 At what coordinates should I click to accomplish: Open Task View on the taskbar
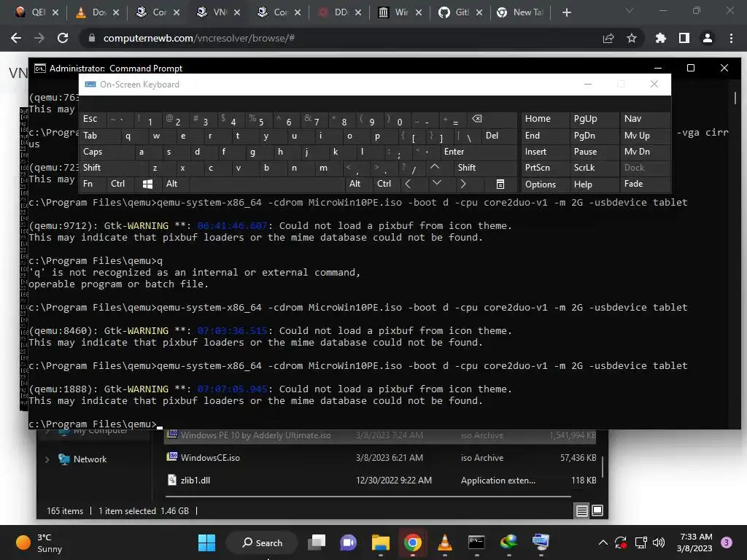click(317, 542)
